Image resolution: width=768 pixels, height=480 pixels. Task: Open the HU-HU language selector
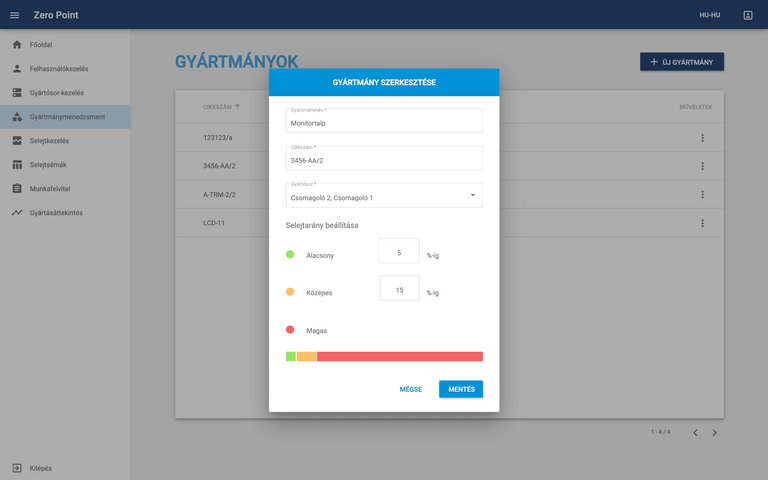point(709,15)
